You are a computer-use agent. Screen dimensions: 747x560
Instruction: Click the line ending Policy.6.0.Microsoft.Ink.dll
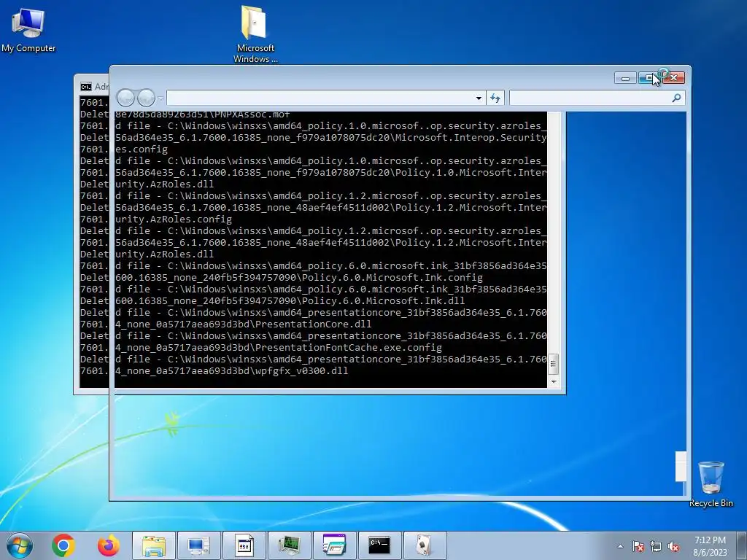click(x=290, y=301)
